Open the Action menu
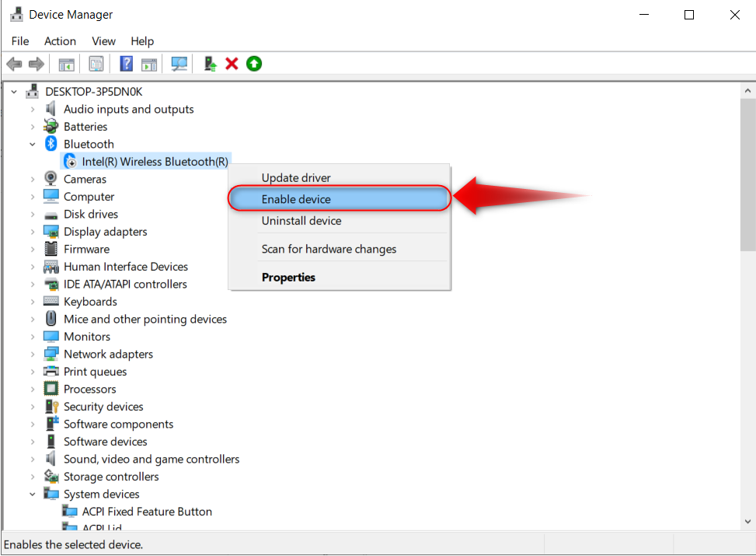756x556 pixels. pyautogui.click(x=60, y=41)
